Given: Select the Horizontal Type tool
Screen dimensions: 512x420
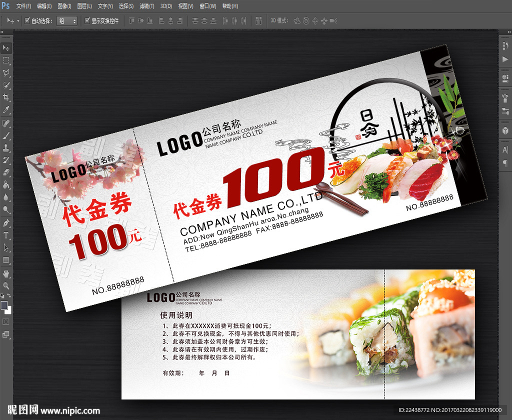Looking at the screenshot, I should 6,235.
